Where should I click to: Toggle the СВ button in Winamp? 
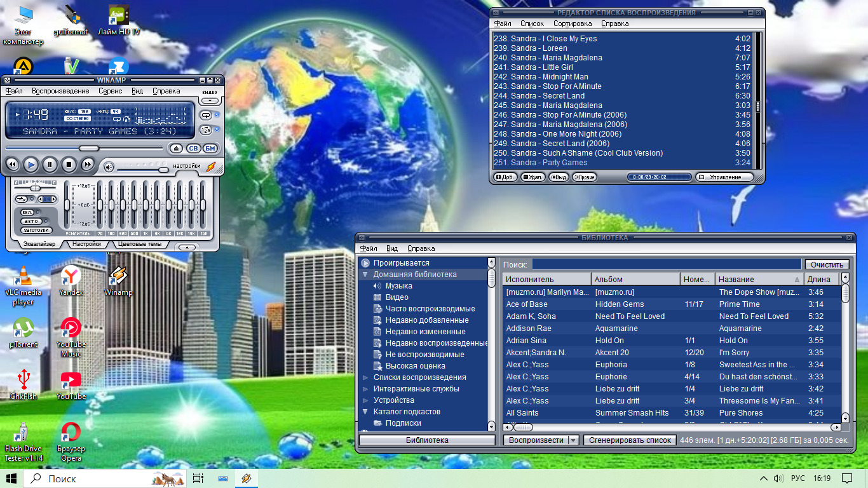pos(193,149)
